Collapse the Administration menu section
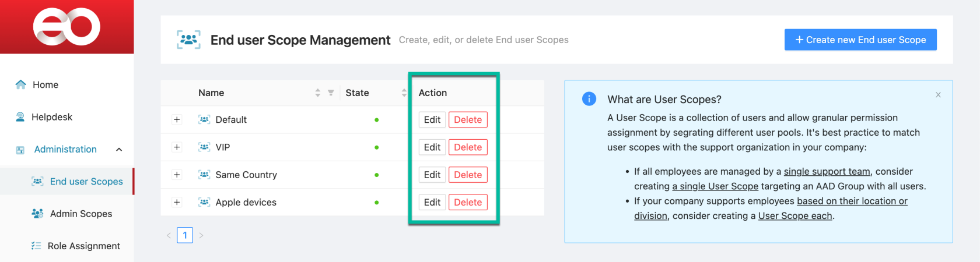 (119, 150)
